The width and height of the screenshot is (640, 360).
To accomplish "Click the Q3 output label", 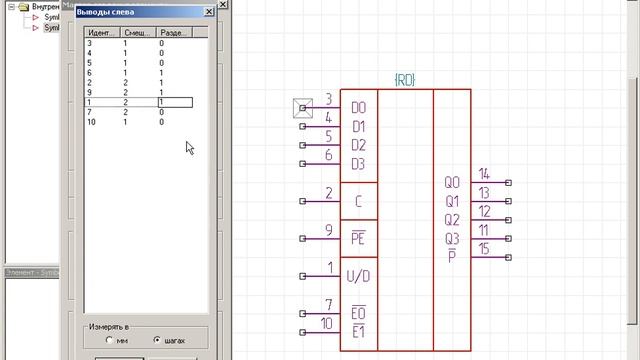I will (452, 238).
